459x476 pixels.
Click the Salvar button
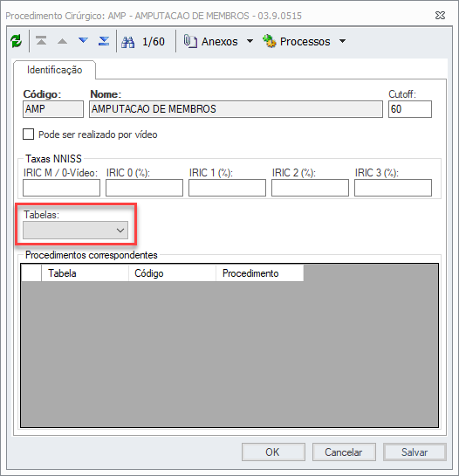(414, 452)
